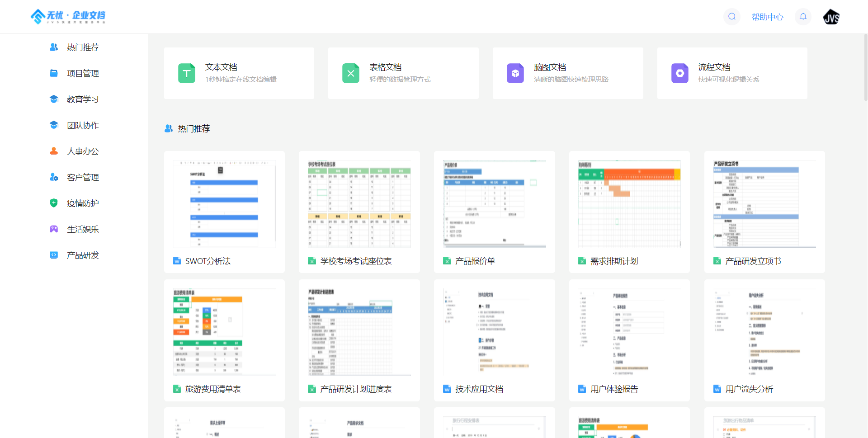Open the 需求排期计划 template thumbnail

pyautogui.click(x=629, y=203)
